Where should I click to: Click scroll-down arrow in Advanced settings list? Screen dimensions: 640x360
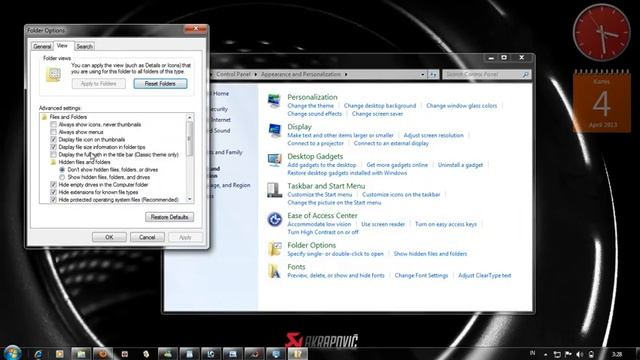[189, 199]
